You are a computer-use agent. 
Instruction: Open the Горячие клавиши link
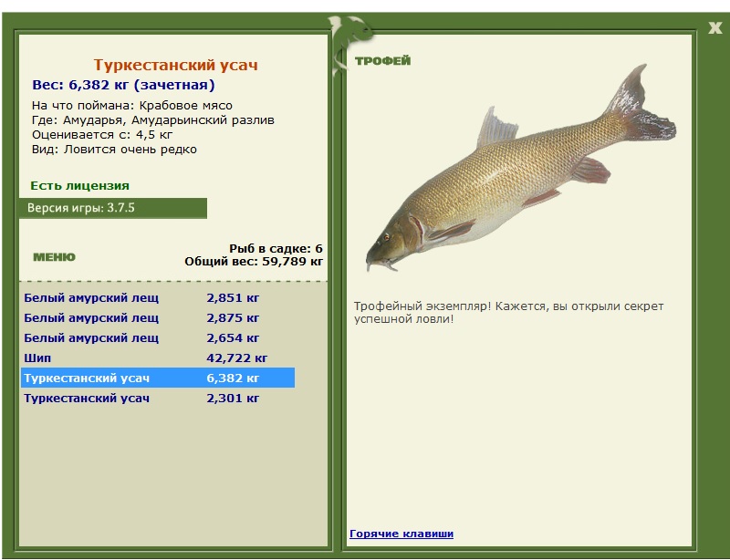pos(401,534)
